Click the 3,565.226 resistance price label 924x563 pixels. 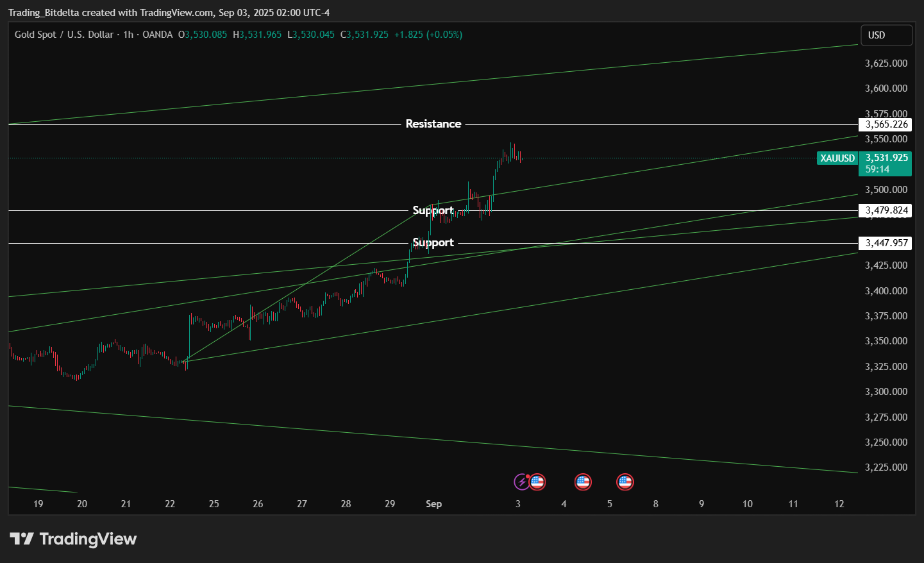click(886, 124)
